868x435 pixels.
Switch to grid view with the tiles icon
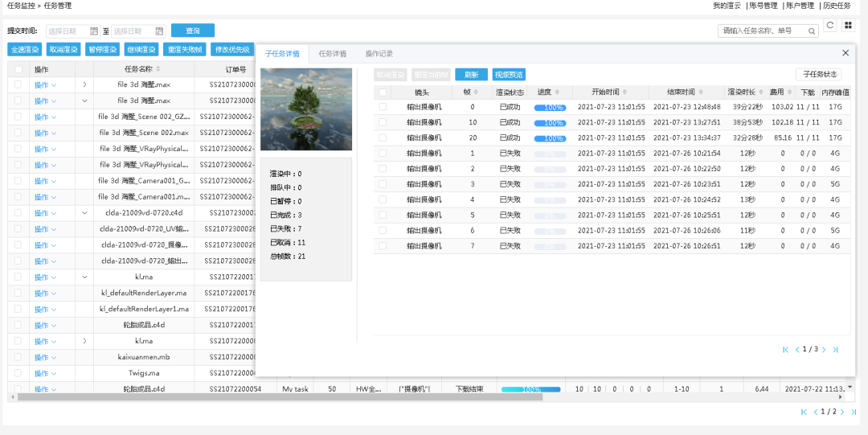tap(848, 26)
